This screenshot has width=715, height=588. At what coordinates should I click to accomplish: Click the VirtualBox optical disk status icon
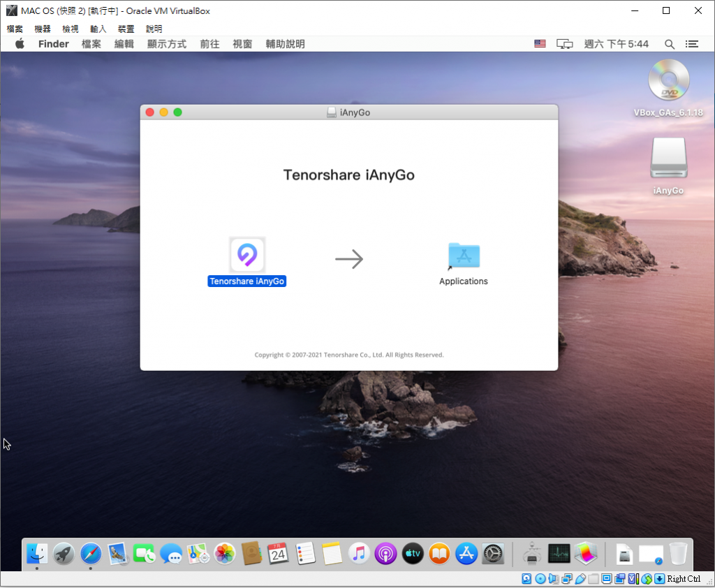pos(540,579)
